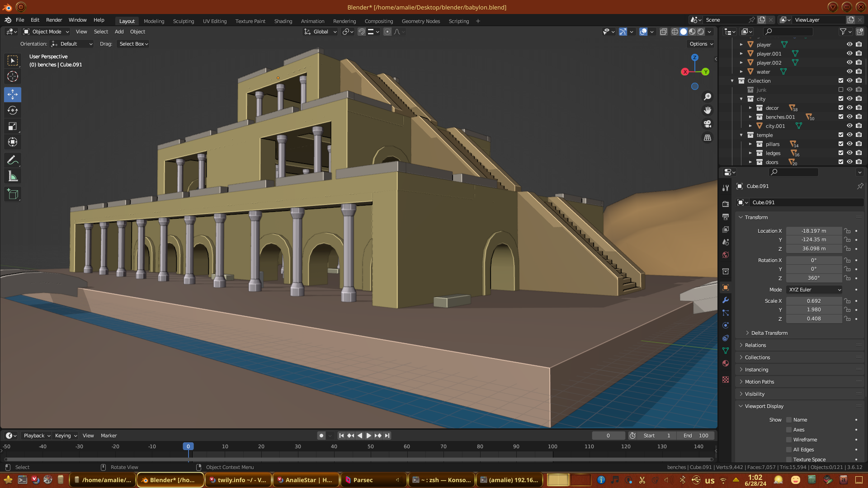This screenshot has width=868, height=488.
Task: Hide the decor collection in viewport
Action: [x=849, y=108]
